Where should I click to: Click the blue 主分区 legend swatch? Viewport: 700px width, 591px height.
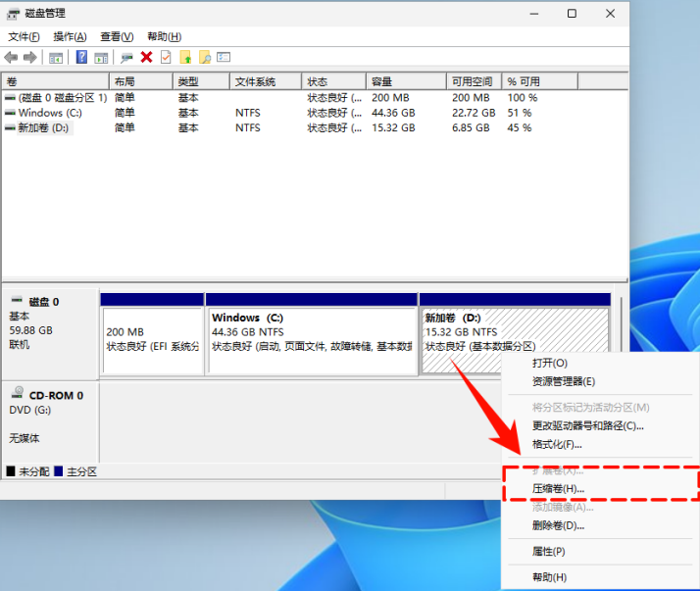tap(58, 471)
